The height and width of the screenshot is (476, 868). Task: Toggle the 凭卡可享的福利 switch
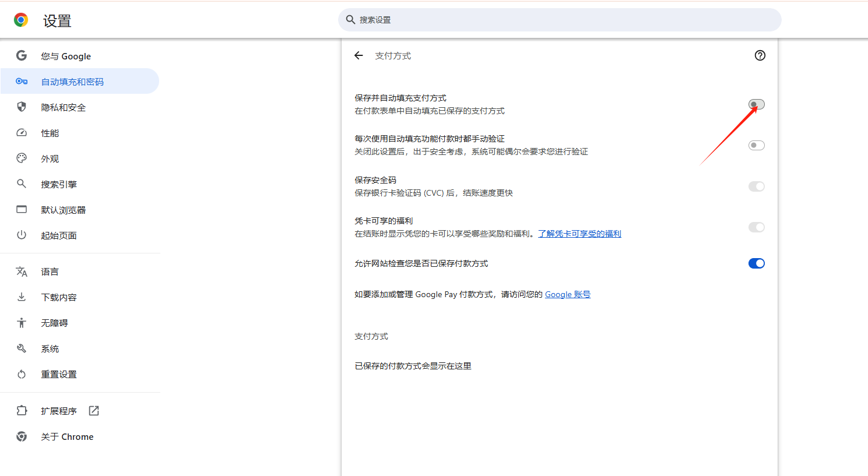756,227
